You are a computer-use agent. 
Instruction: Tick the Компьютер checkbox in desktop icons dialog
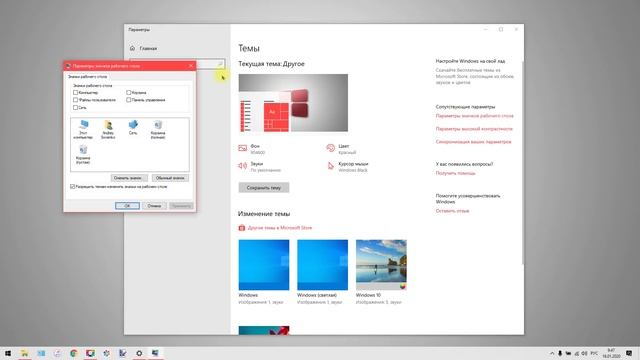(76, 93)
